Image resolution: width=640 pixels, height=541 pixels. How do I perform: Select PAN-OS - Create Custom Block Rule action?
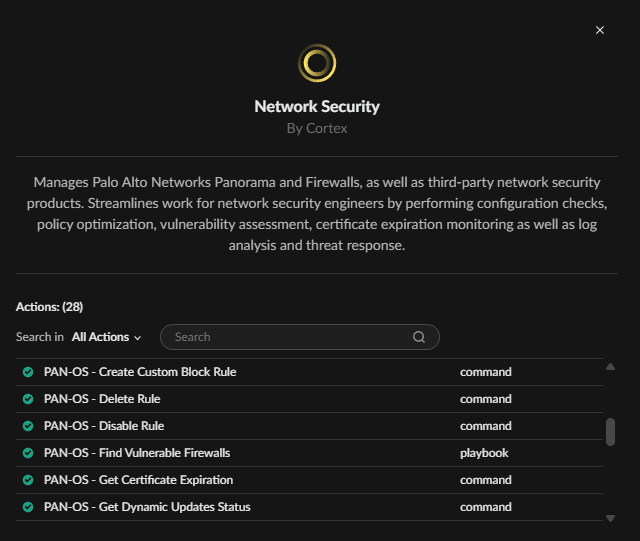point(140,372)
